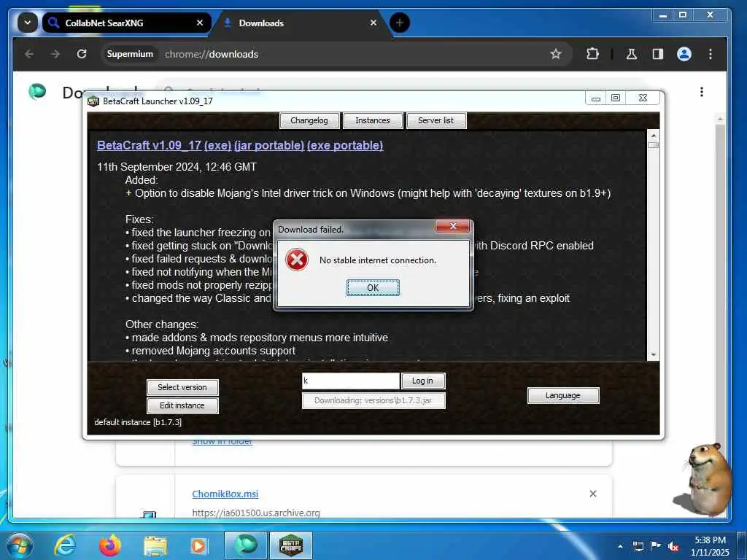Close the Download failed dialog with X
This screenshot has width=747, height=560.
coord(453,226)
